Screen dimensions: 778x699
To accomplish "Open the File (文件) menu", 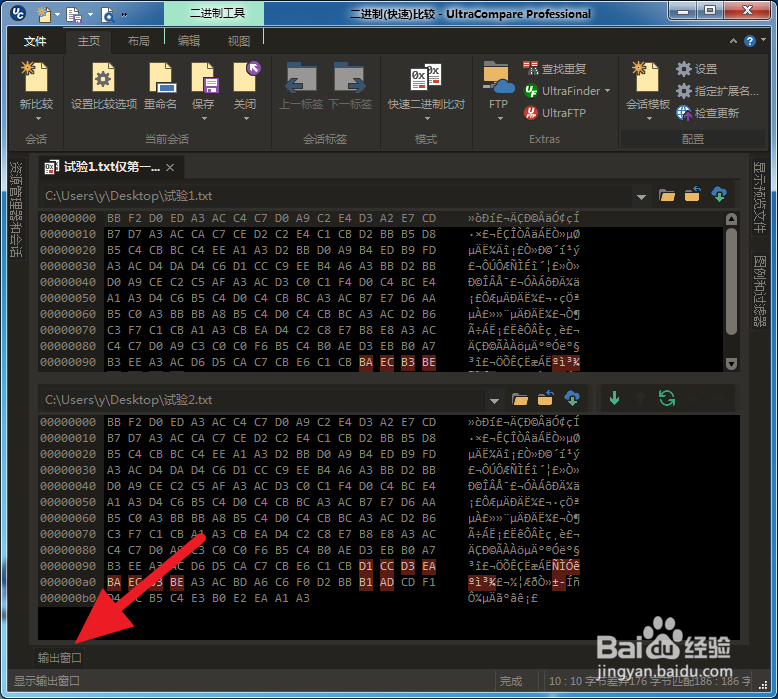I will [35, 41].
